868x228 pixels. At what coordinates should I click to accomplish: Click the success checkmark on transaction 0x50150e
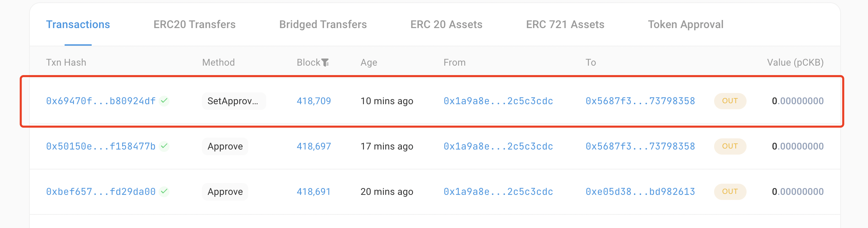click(164, 146)
